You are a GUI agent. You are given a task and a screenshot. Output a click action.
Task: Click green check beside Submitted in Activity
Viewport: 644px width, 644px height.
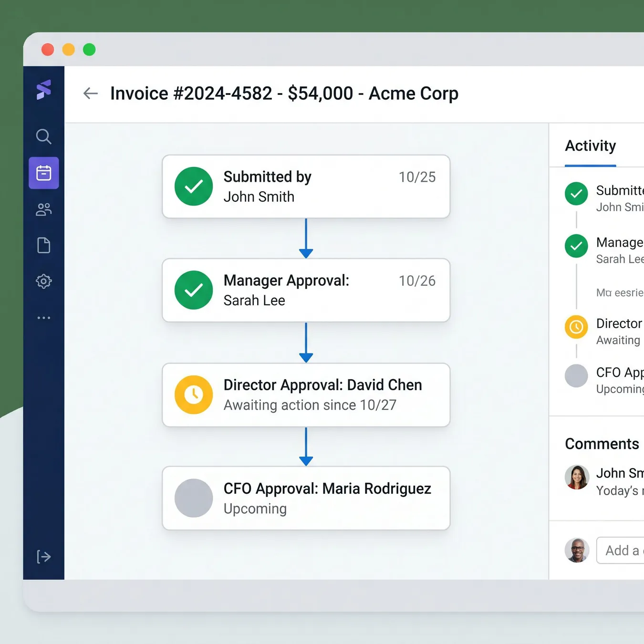point(576,194)
